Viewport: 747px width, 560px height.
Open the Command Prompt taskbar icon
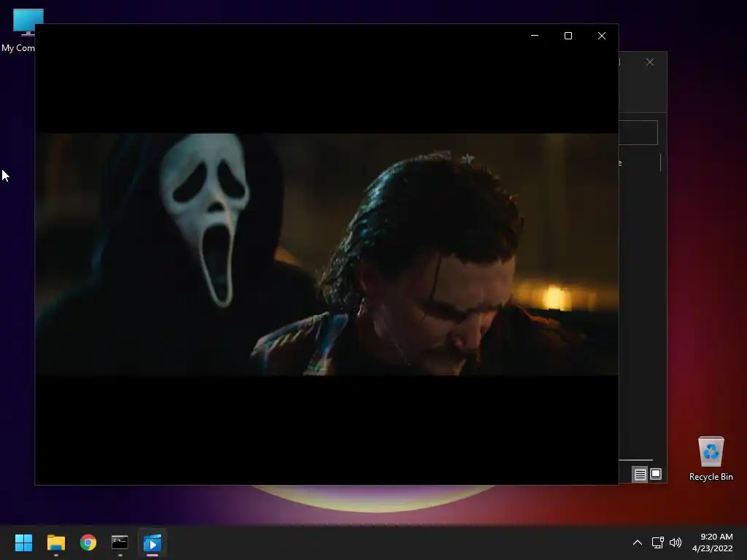pyautogui.click(x=120, y=542)
